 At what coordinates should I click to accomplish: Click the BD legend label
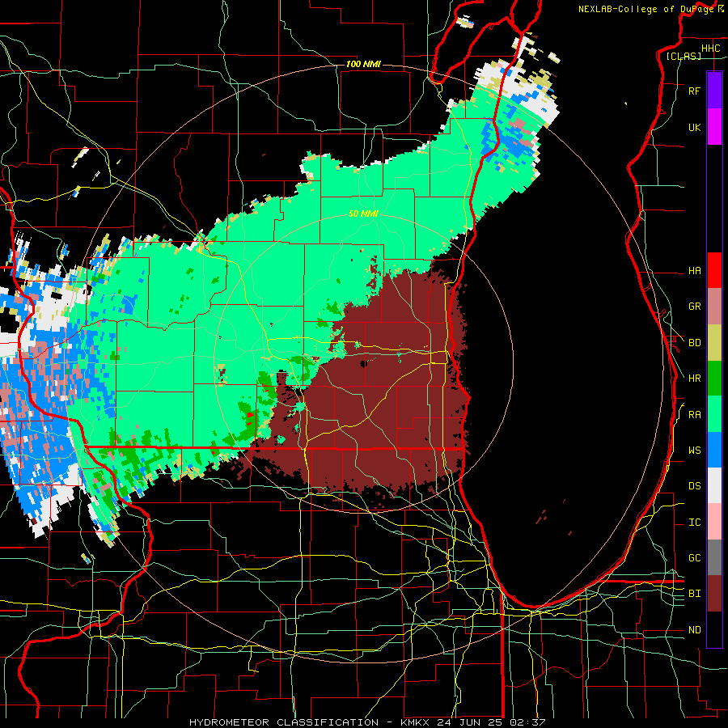click(694, 343)
